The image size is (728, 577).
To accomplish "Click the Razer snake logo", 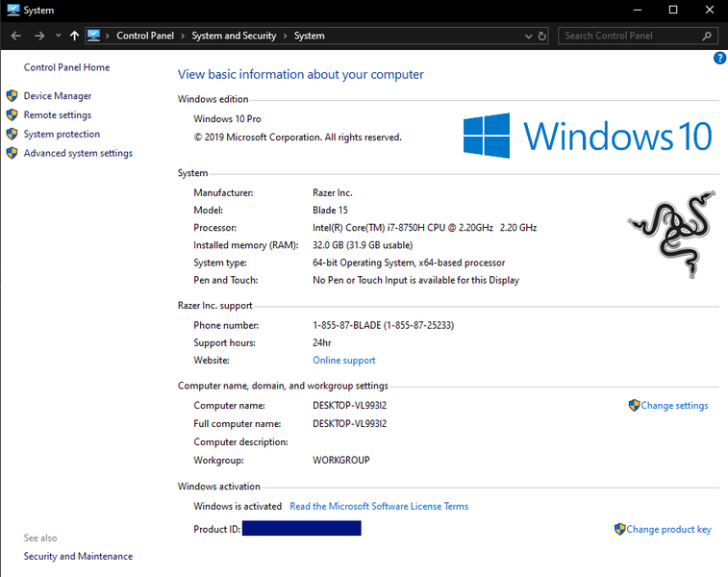I will [672, 234].
